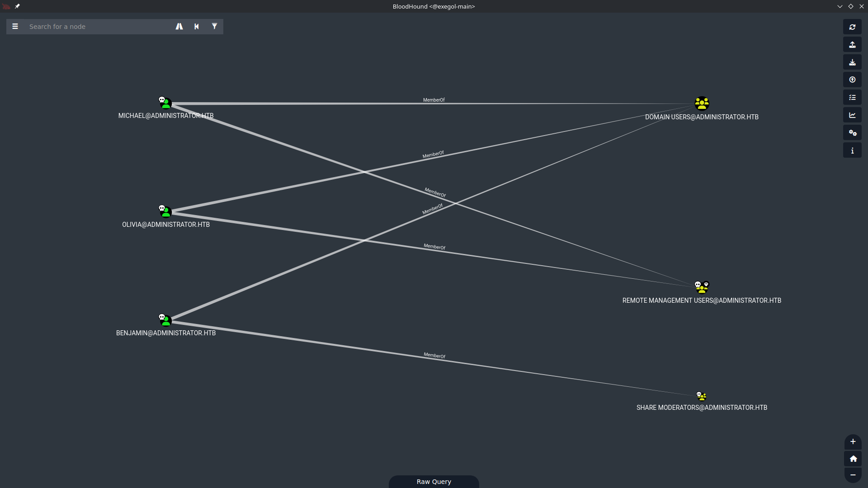Screen dimensions: 868x488
Task: Open the edge filter funnel icon
Action: 214,27
